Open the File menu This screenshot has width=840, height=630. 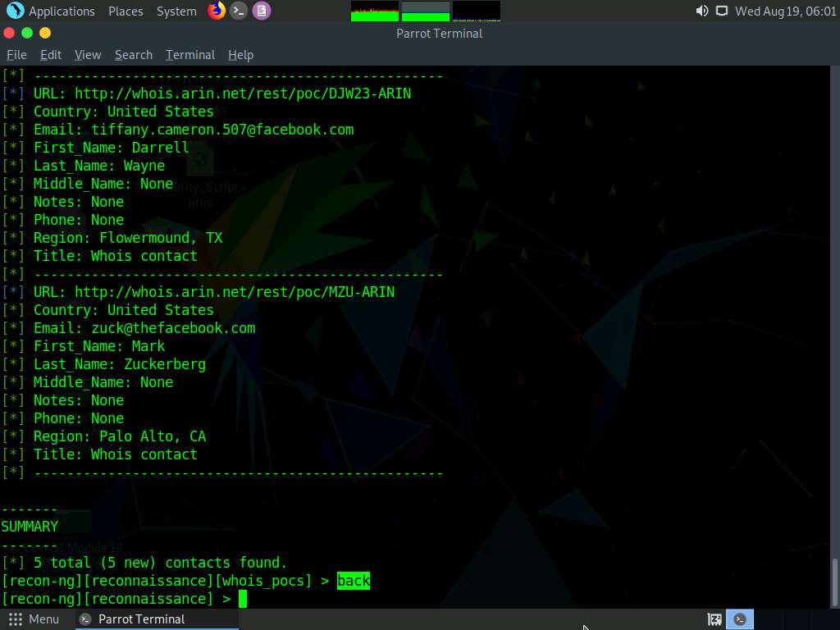click(x=16, y=55)
